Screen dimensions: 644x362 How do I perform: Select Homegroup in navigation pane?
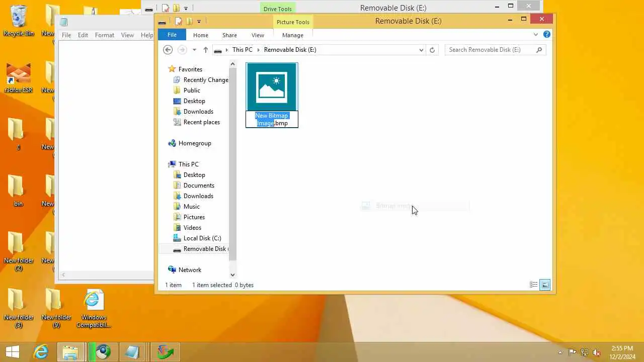coord(195,143)
